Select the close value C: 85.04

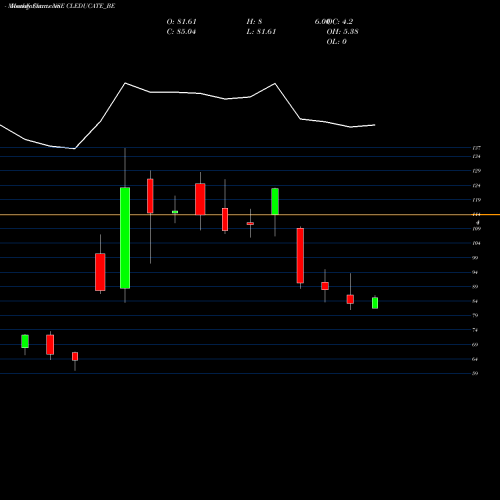click(181, 32)
